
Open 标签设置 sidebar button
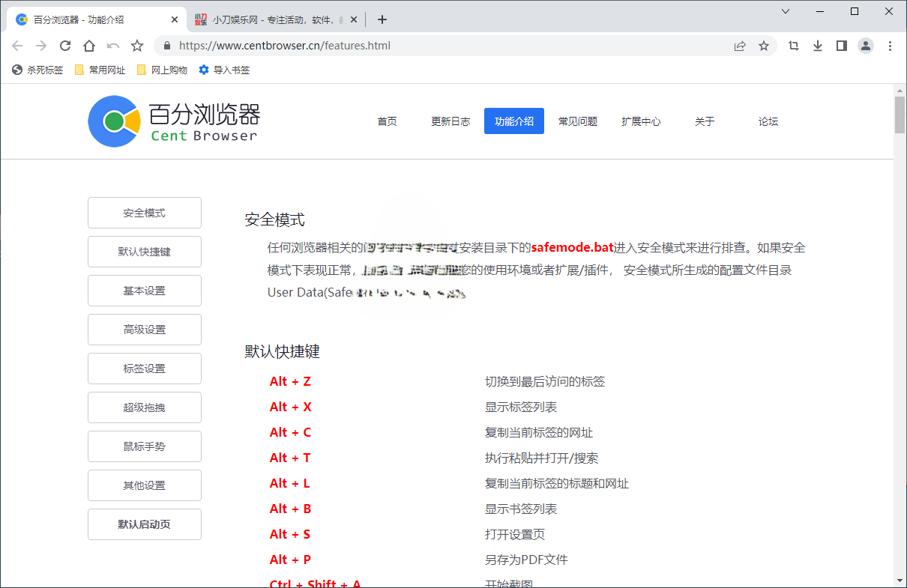tap(145, 369)
